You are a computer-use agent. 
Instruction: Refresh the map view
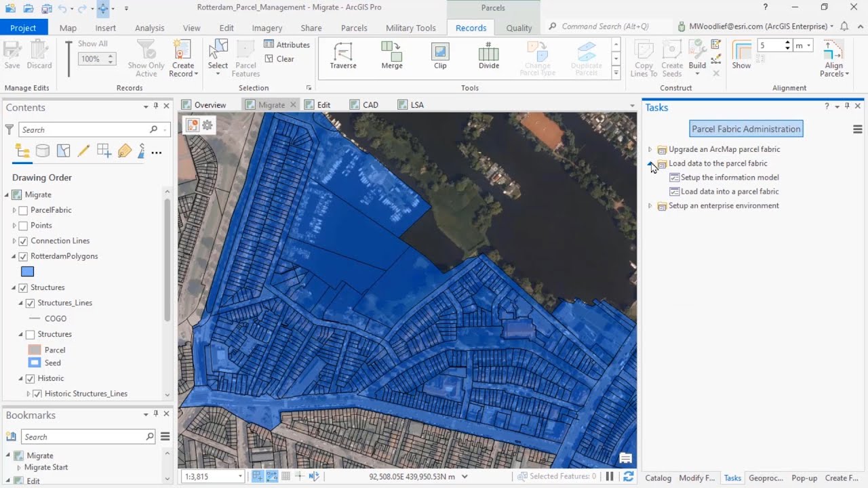tap(629, 476)
